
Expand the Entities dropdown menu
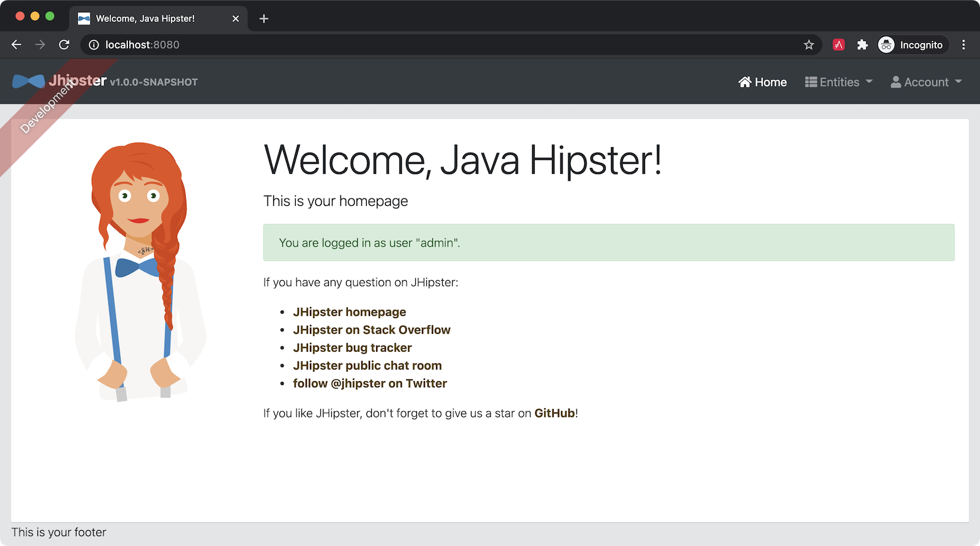839,82
